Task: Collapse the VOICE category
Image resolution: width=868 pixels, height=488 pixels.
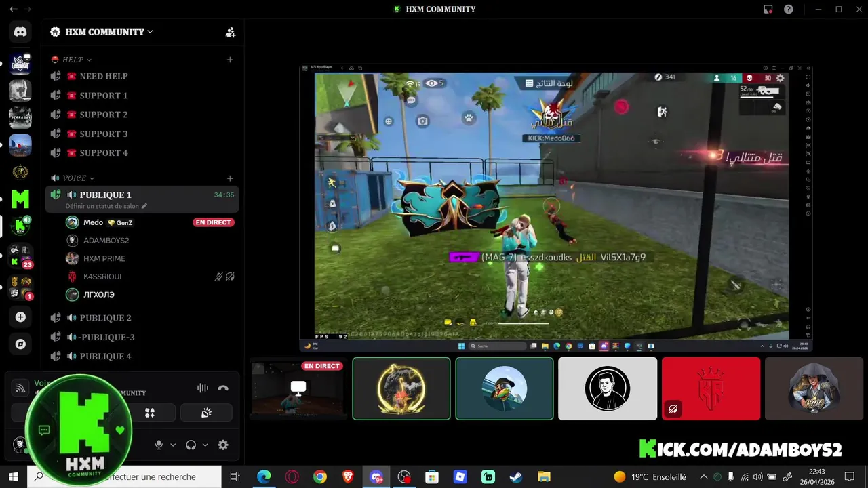Action: [79, 178]
